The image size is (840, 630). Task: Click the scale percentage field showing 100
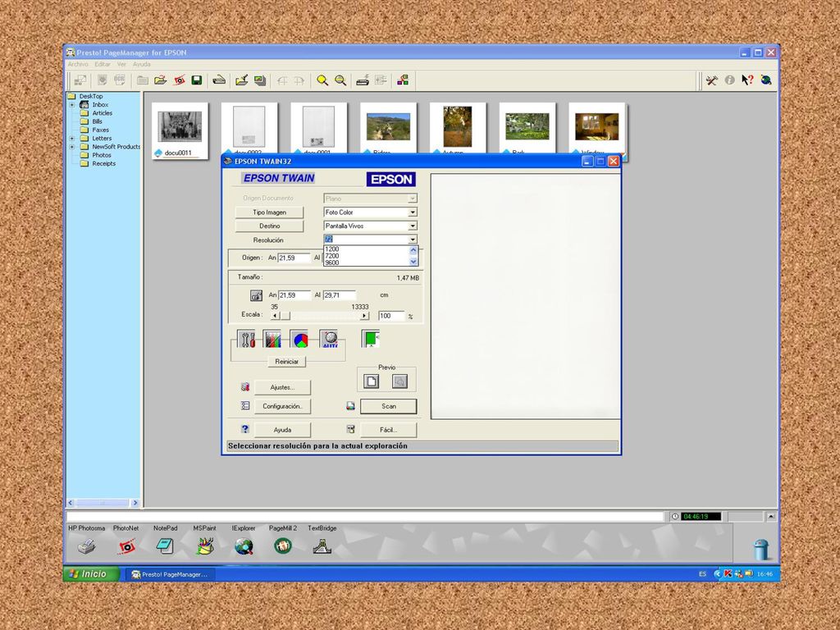390,316
